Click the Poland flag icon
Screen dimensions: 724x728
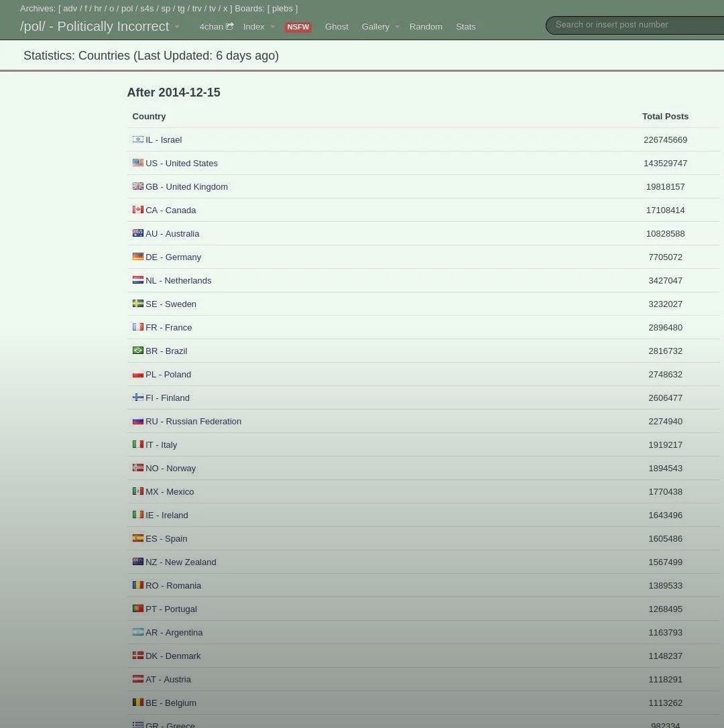(x=138, y=374)
